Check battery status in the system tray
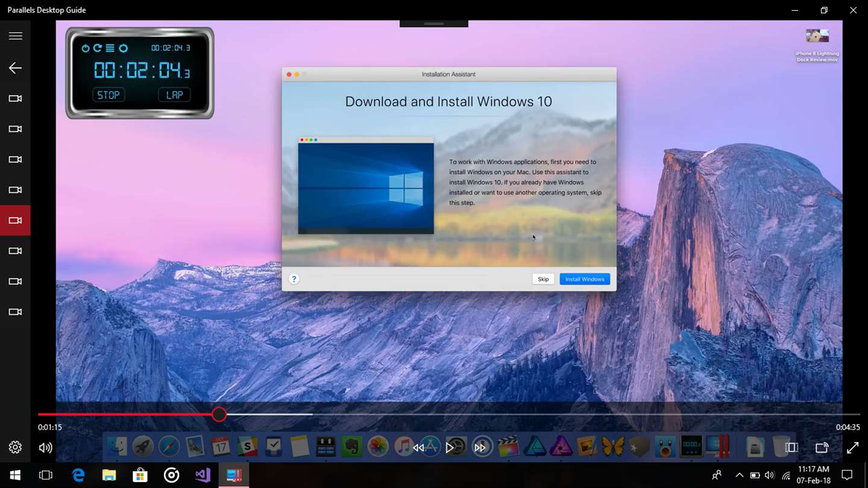The width and height of the screenshot is (868, 488). click(755, 475)
